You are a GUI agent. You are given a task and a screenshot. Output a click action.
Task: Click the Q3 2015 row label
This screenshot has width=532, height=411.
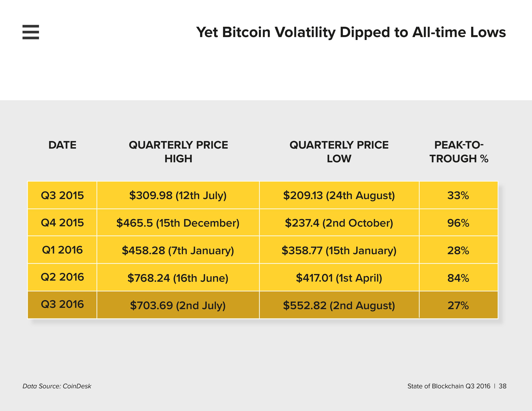(x=62, y=195)
